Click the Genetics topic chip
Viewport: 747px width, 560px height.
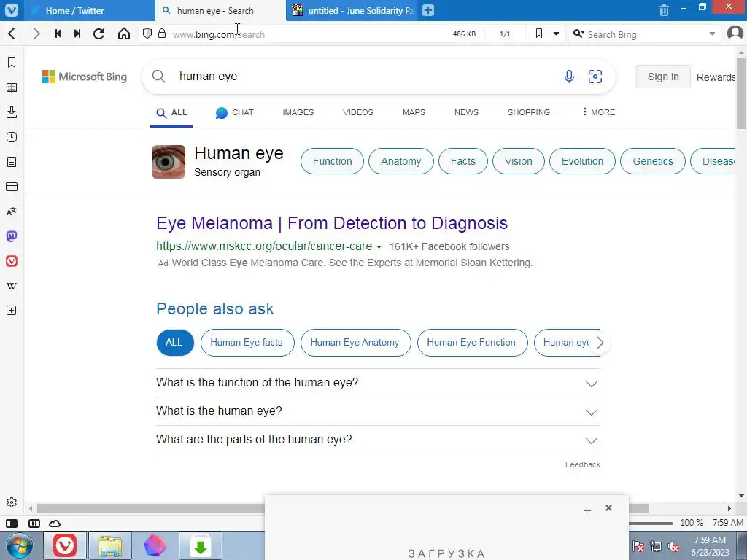(x=653, y=161)
